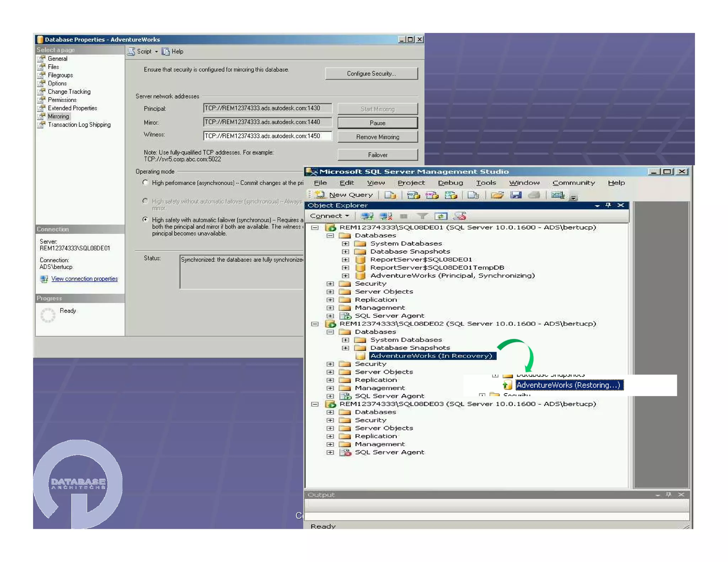Open the toolbar options overflow arrow
Viewport: 728px width, 562px height.
574,197
